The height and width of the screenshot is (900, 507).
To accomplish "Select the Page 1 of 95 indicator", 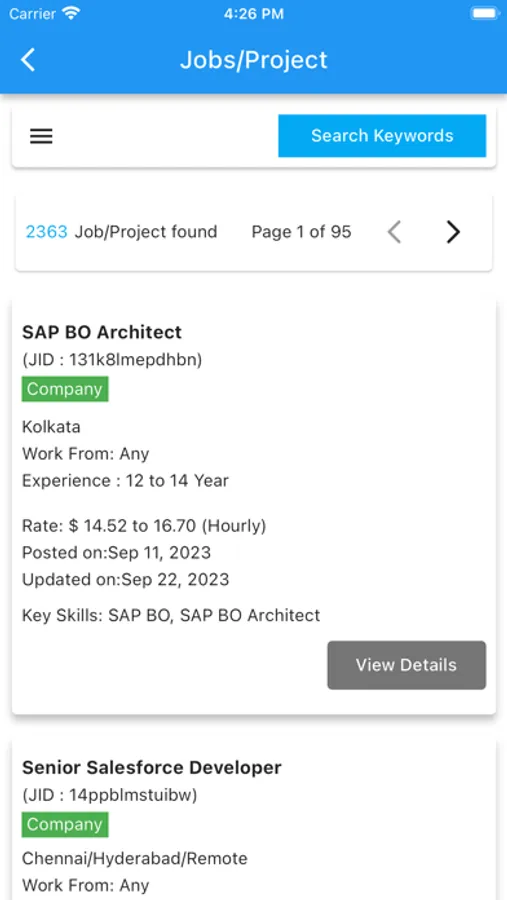I will click(x=301, y=232).
